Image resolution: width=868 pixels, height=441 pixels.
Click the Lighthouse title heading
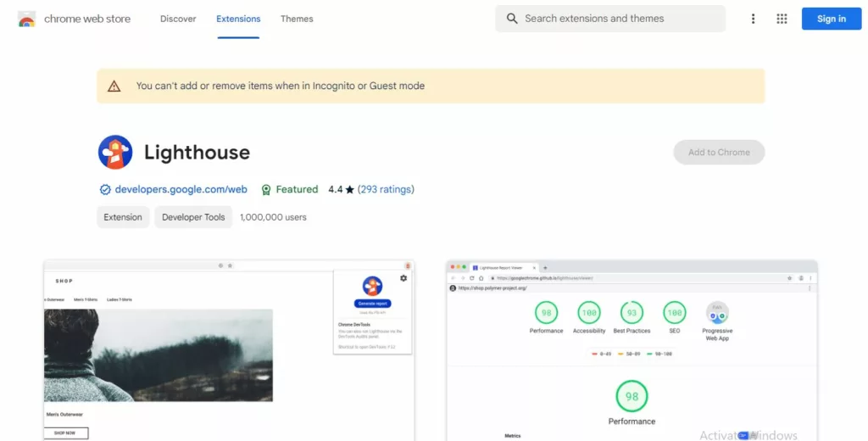[197, 153]
